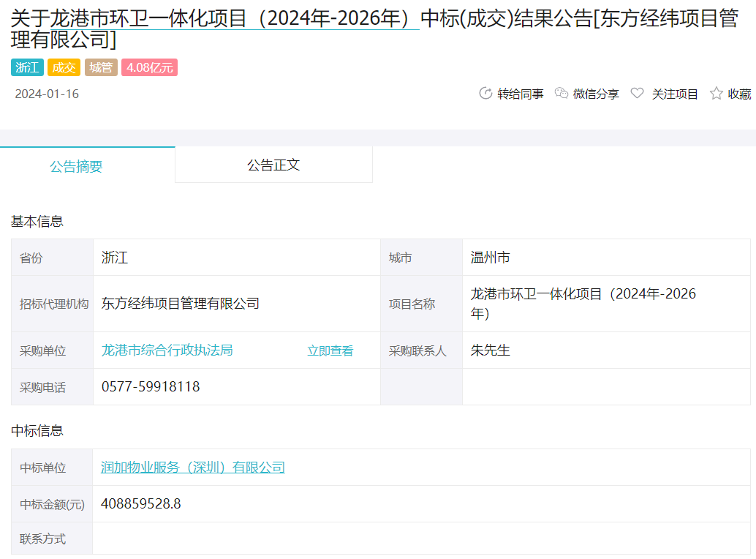Click the 采购电话 label cell
The width and height of the screenshot is (756, 559).
53,387
